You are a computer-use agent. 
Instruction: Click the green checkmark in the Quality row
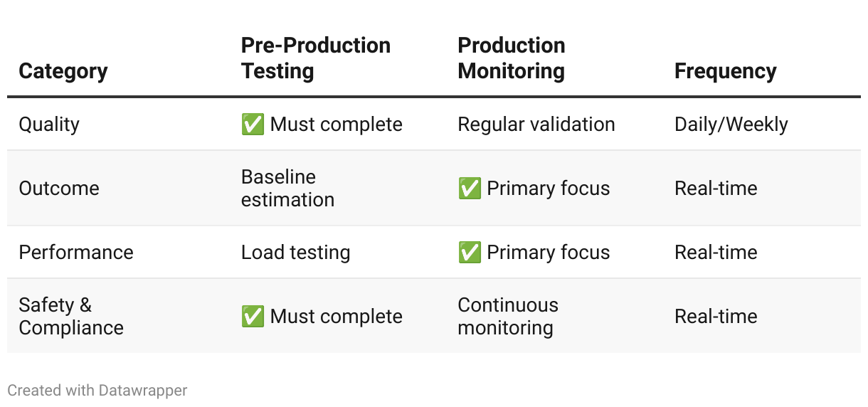[x=253, y=125]
